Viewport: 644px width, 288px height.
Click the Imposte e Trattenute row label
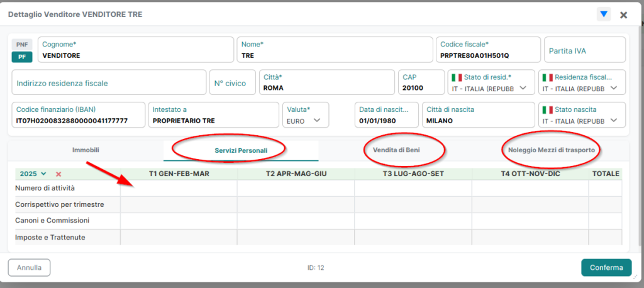50,237
